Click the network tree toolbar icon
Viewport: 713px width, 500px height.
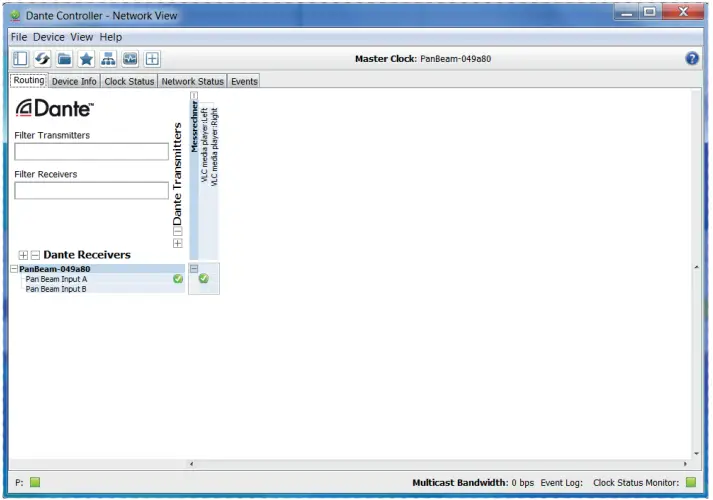click(x=108, y=59)
